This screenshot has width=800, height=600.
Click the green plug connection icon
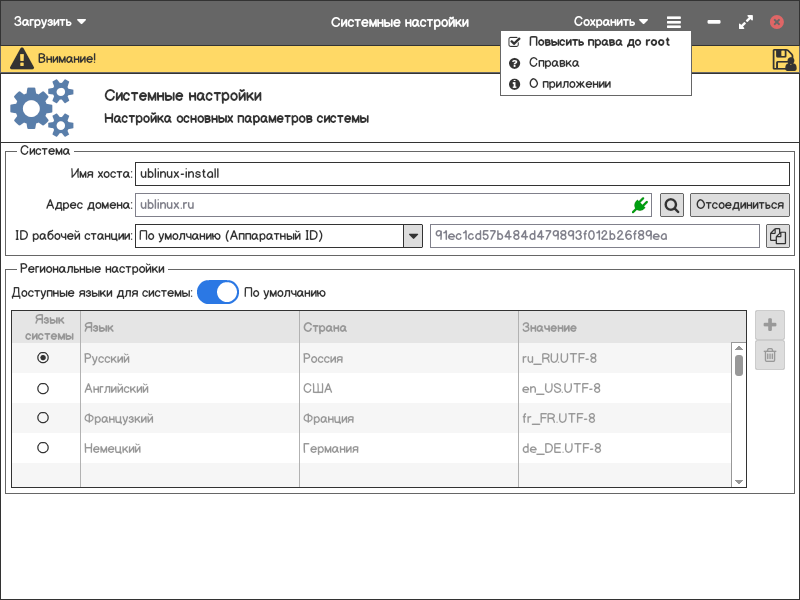[x=640, y=205]
